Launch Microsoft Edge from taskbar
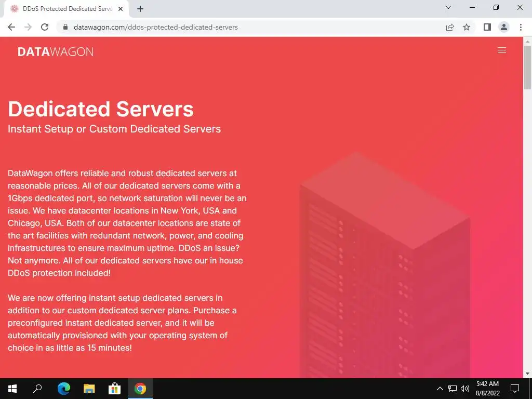The width and height of the screenshot is (532, 399). coord(63,389)
